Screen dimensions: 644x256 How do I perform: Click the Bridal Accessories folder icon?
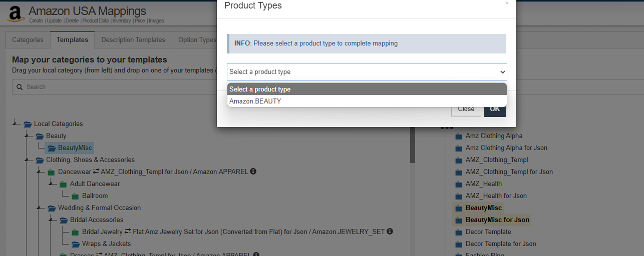(64, 220)
